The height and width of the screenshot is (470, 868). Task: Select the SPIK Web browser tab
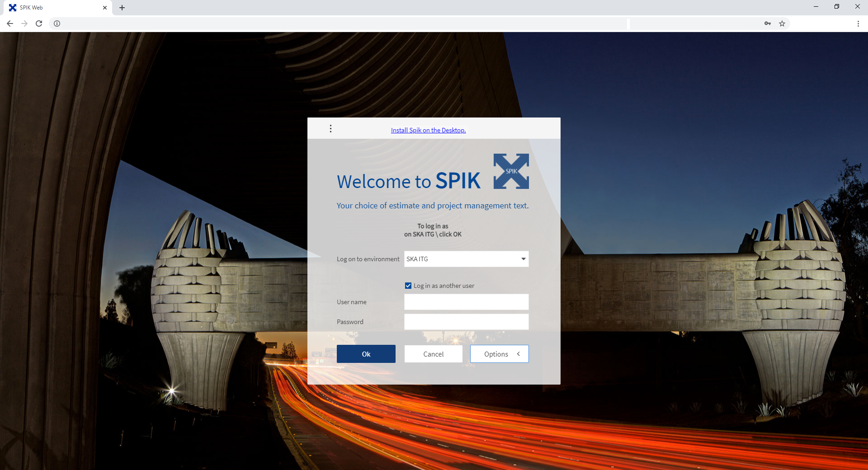pyautogui.click(x=58, y=8)
